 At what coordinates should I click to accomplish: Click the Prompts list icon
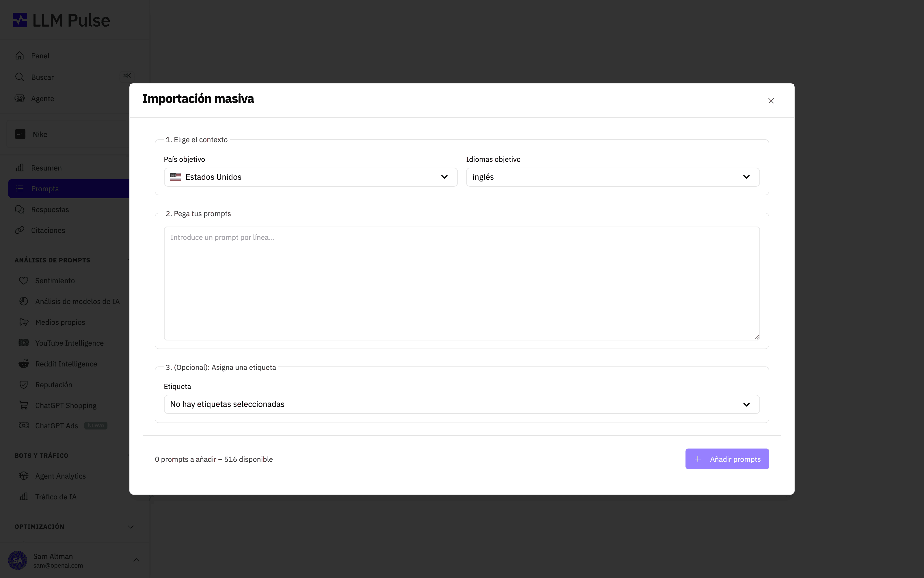(x=19, y=189)
